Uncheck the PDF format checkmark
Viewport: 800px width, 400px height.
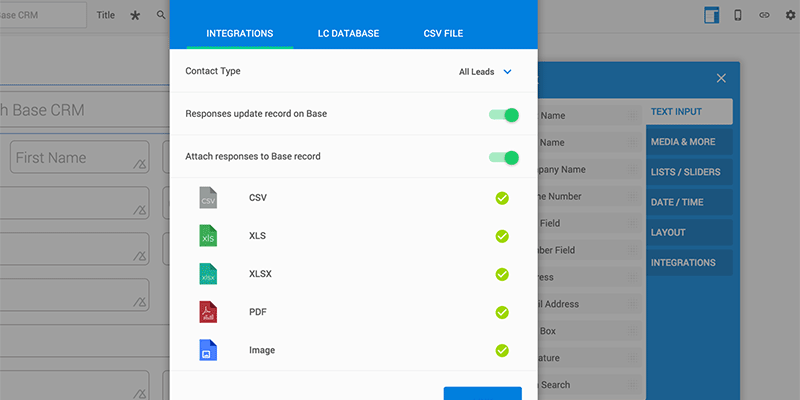[x=502, y=312]
